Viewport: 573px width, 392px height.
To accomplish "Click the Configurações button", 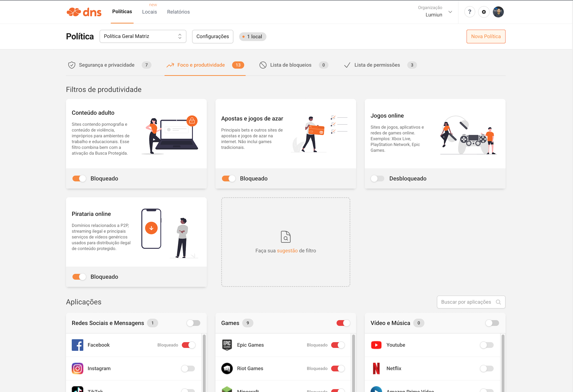I will coord(213,36).
